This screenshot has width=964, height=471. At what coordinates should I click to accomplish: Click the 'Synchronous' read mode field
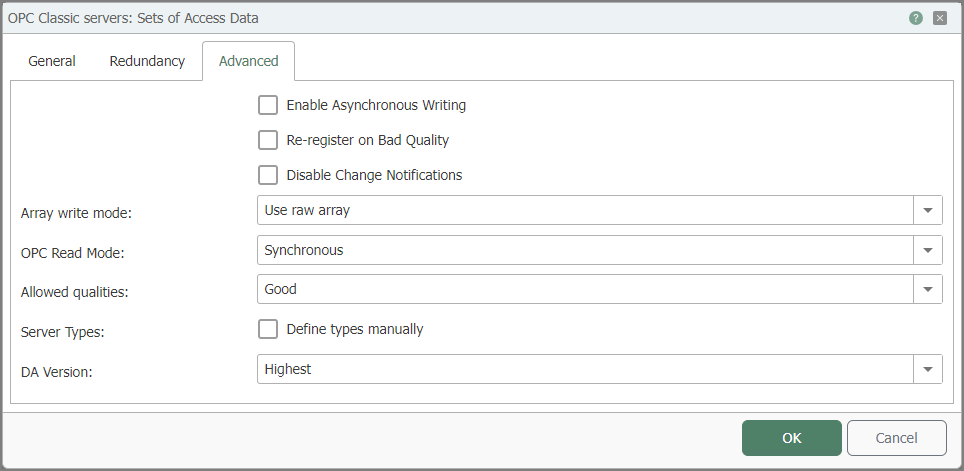585,250
